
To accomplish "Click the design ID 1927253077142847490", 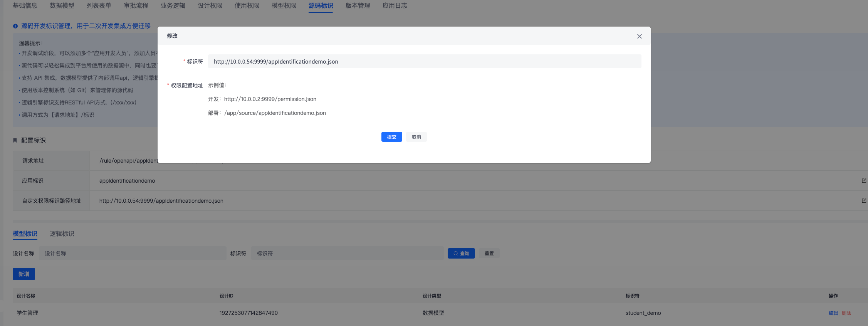I will [x=248, y=313].
